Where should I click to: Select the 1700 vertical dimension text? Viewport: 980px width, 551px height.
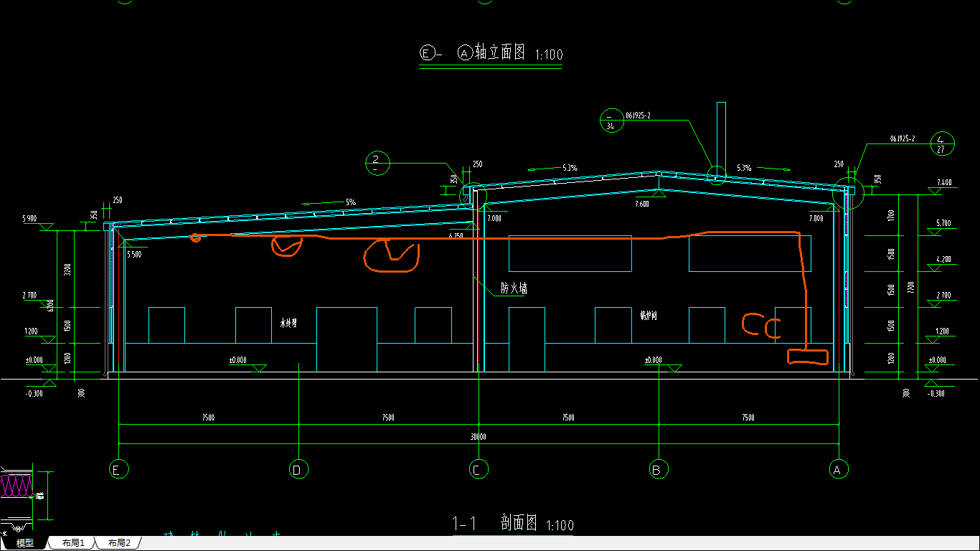891,215
